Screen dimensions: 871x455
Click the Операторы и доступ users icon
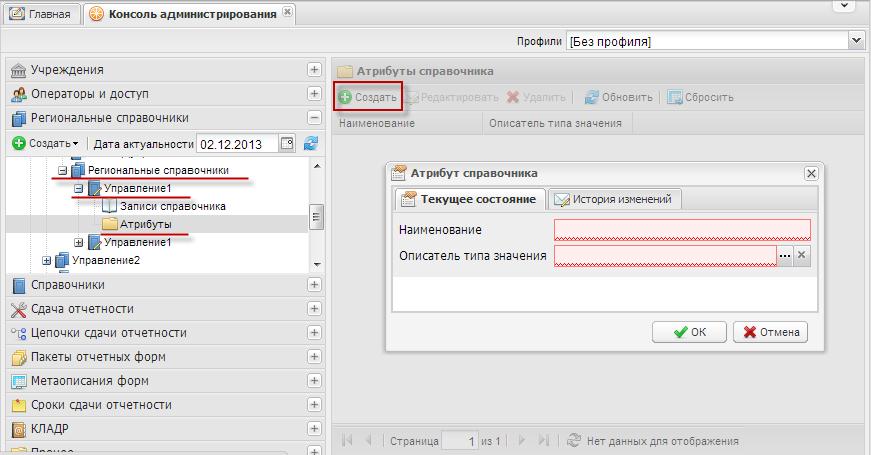[x=18, y=94]
